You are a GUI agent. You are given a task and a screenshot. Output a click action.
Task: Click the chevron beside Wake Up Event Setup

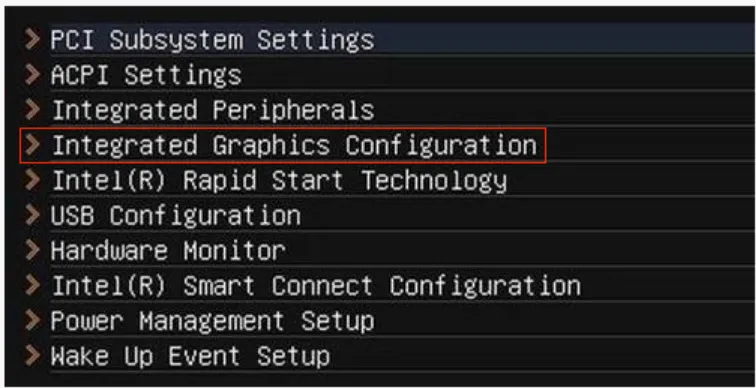coord(33,356)
